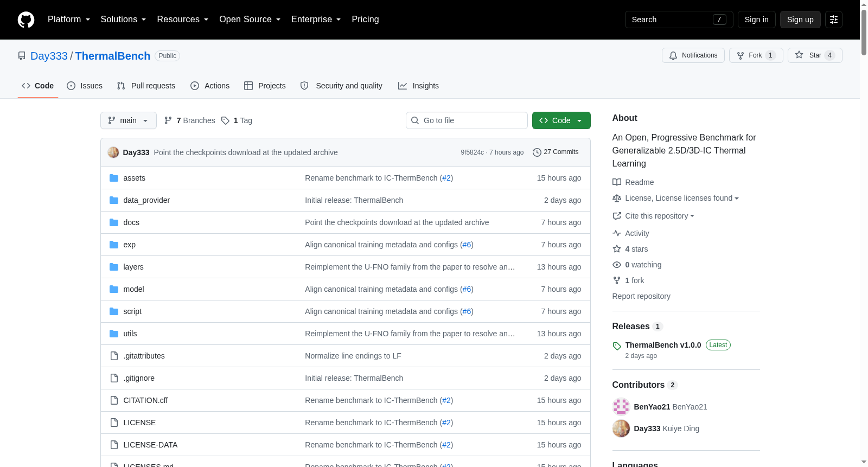Click the history clock icon by 27 Commits

click(x=537, y=152)
